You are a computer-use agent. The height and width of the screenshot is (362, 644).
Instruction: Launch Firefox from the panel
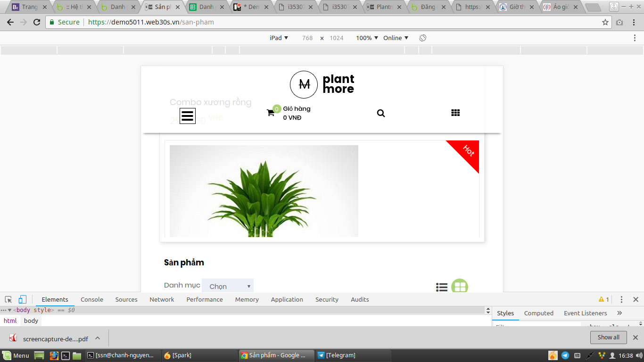(x=54, y=355)
